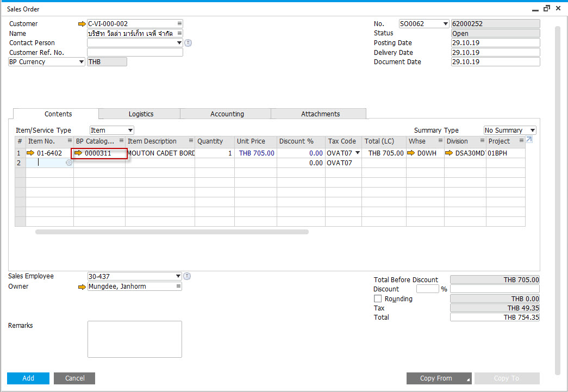Click the Discount percent input field

click(427, 289)
